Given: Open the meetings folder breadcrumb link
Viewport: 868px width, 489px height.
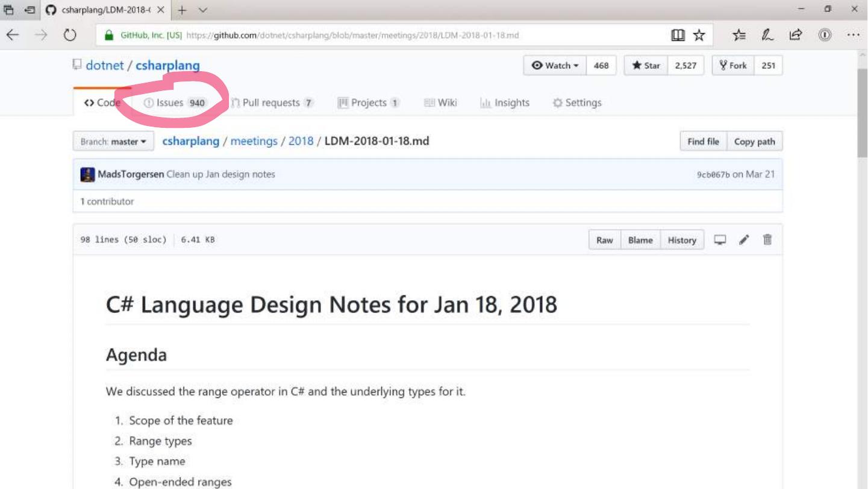Looking at the screenshot, I should [x=254, y=141].
